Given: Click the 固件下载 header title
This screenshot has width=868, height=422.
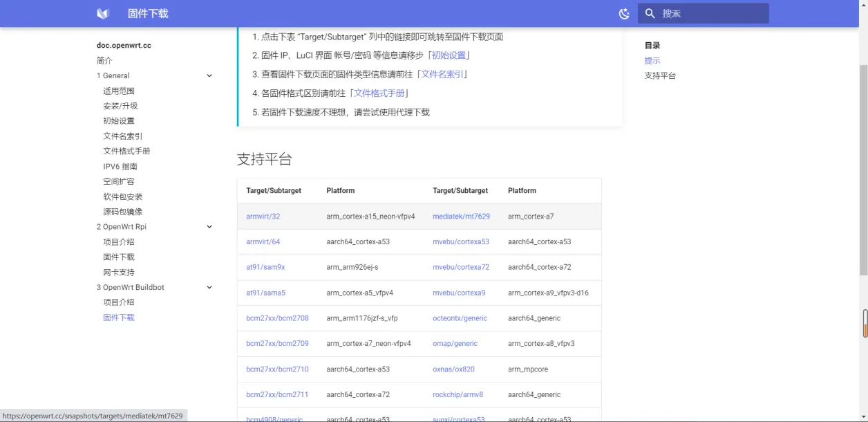Looking at the screenshot, I should click(x=148, y=14).
